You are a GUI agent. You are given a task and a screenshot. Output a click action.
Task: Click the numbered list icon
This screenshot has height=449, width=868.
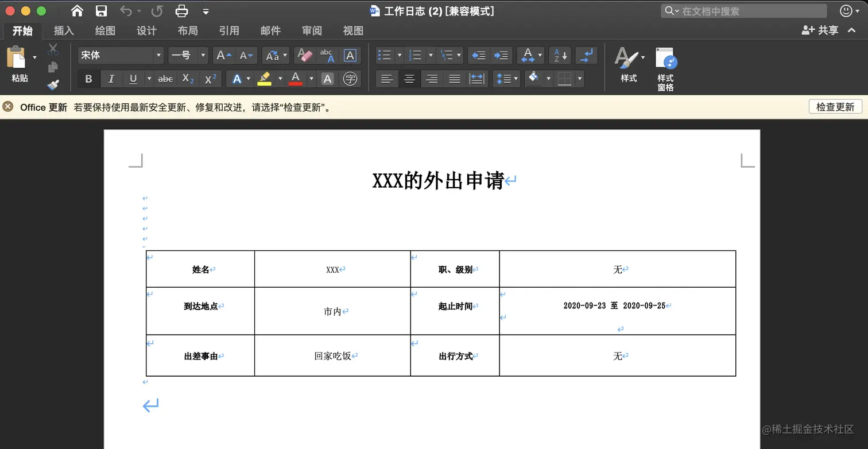pos(415,55)
